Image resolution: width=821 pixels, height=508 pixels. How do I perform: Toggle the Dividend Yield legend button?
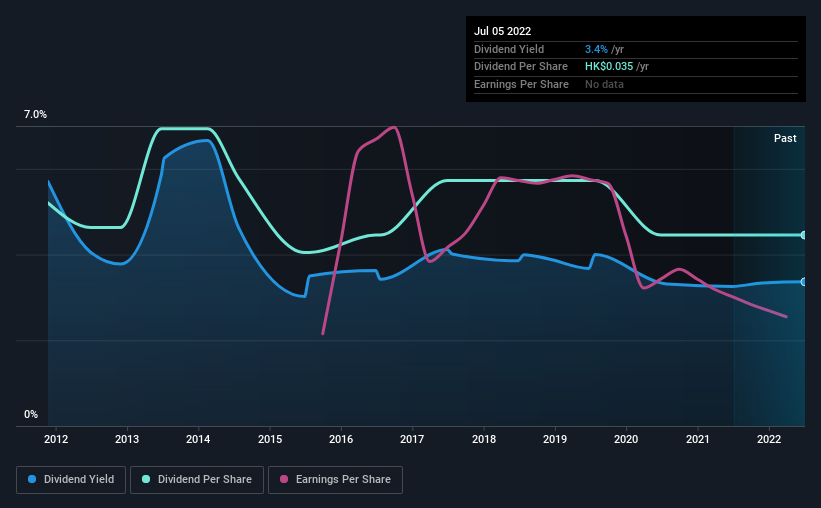pos(71,480)
